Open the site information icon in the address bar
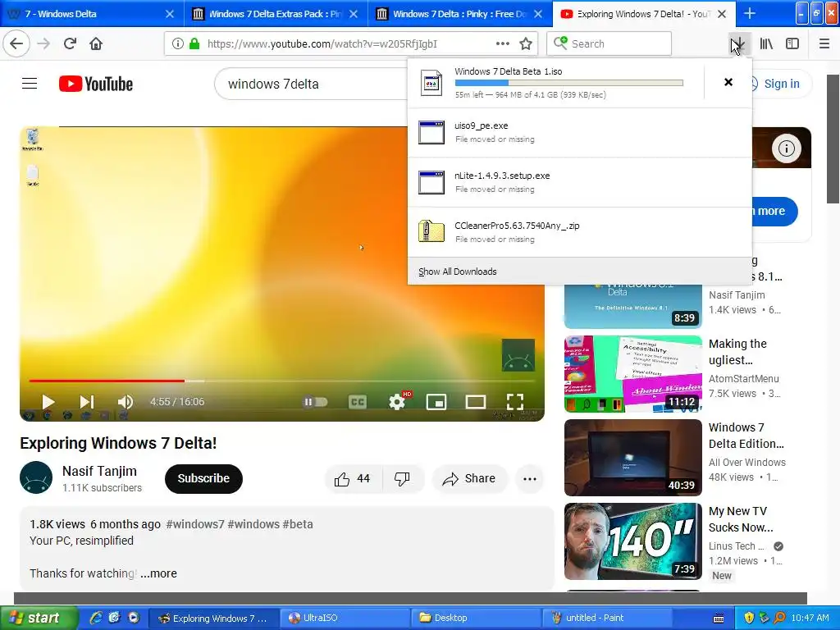The image size is (840, 630). [x=178, y=43]
